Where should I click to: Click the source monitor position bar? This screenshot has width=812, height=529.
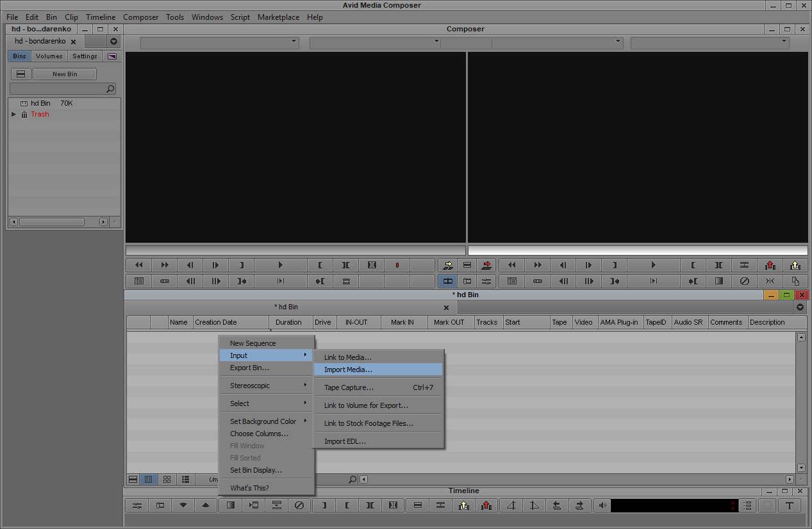295,250
